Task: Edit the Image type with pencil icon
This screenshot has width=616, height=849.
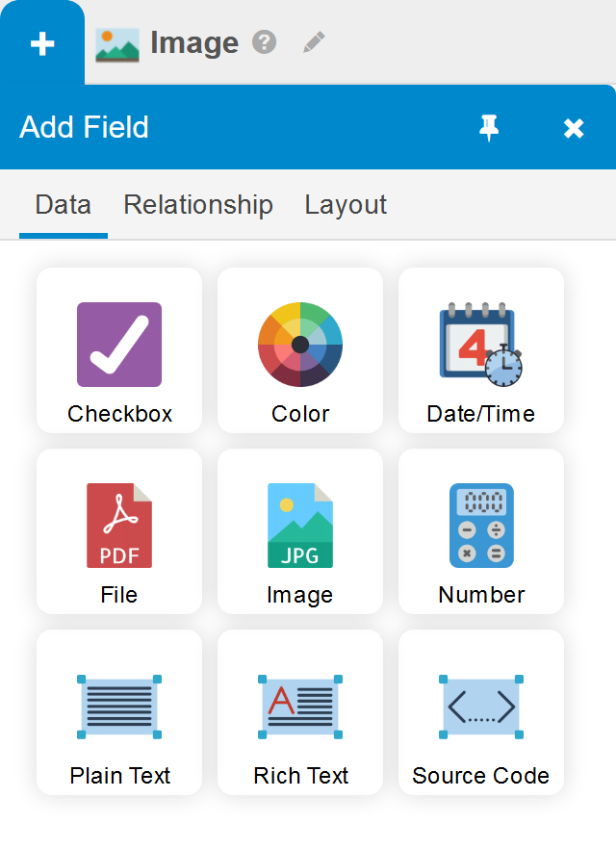Action: coord(314,42)
